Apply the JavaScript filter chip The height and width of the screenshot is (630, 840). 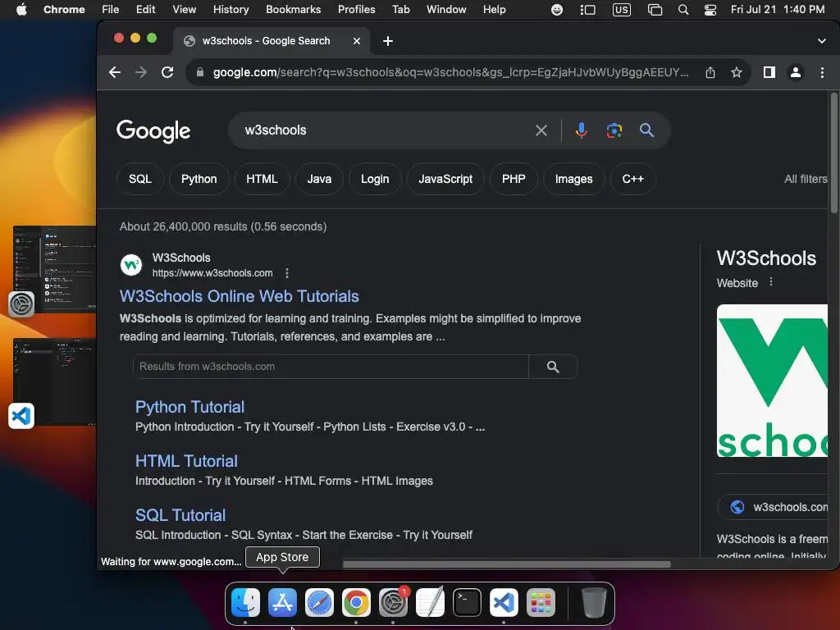(445, 179)
